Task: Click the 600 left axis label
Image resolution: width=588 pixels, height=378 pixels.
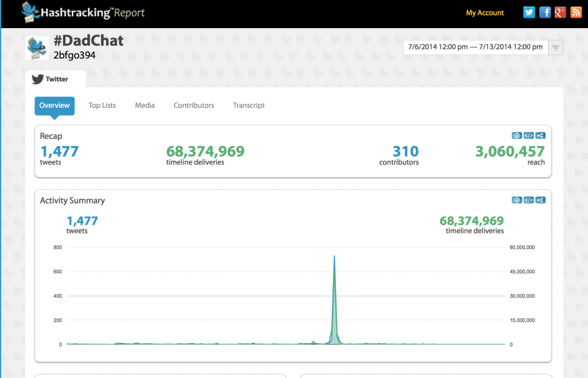Action: pos(58,272)
